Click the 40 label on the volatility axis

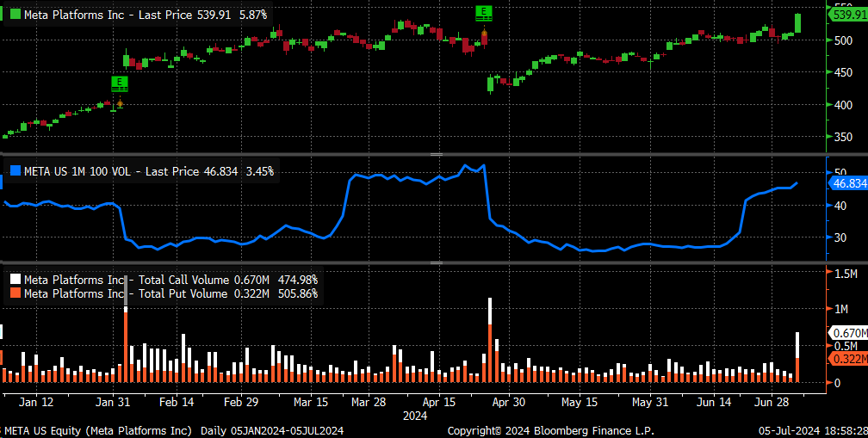(x=840, y=205)
